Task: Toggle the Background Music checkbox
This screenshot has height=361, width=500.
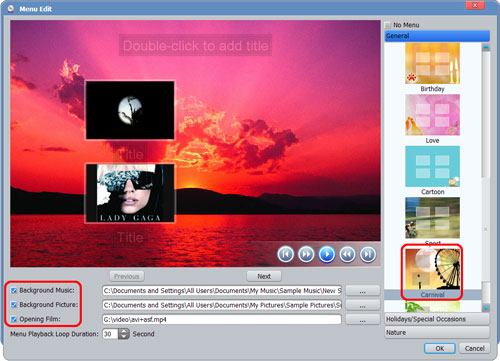Action: pos(14,290)
